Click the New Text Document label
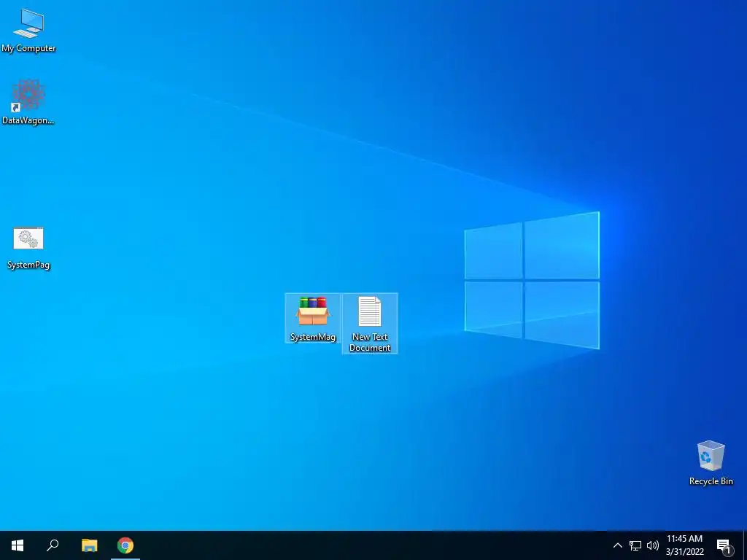Screen dimensions: 747x560 (x=370, y=342)
